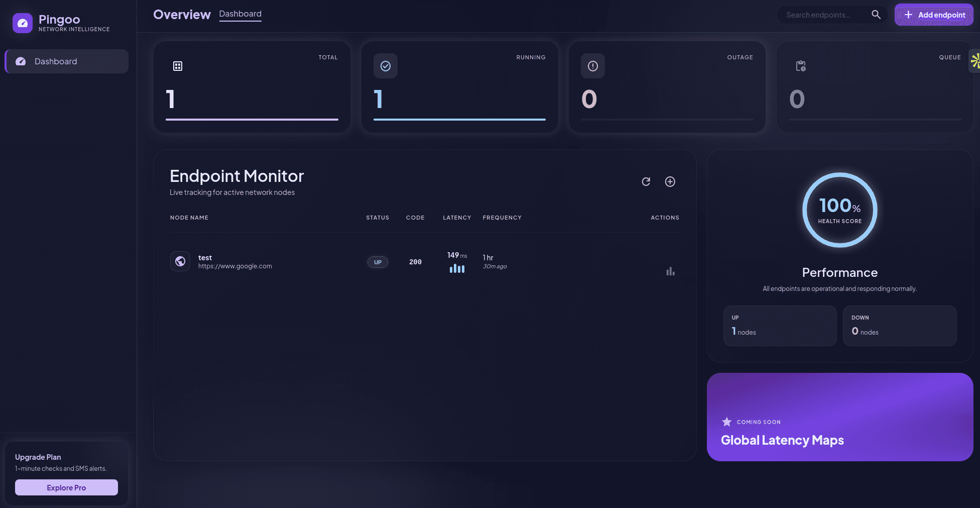Open the Dashboard sidebar item

67,61
